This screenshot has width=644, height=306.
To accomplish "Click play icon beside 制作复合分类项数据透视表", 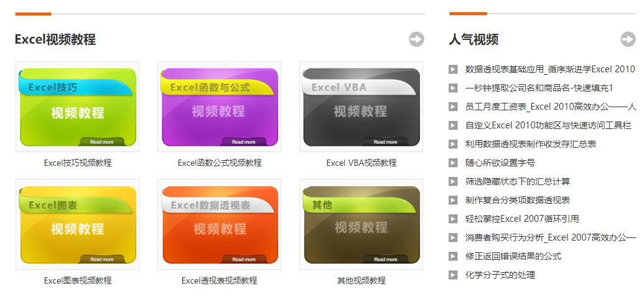I will click(x=453, y=200).
